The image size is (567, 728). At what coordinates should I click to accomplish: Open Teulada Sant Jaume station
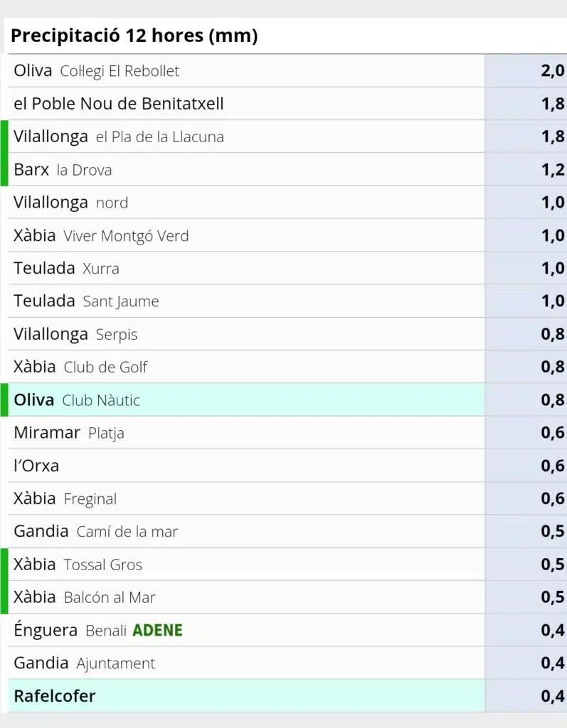287,301
